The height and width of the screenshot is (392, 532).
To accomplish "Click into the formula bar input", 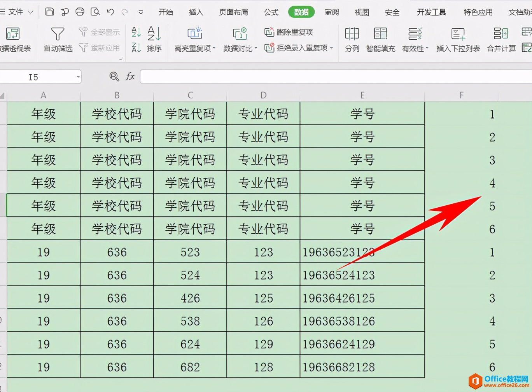I will [336, 77].
